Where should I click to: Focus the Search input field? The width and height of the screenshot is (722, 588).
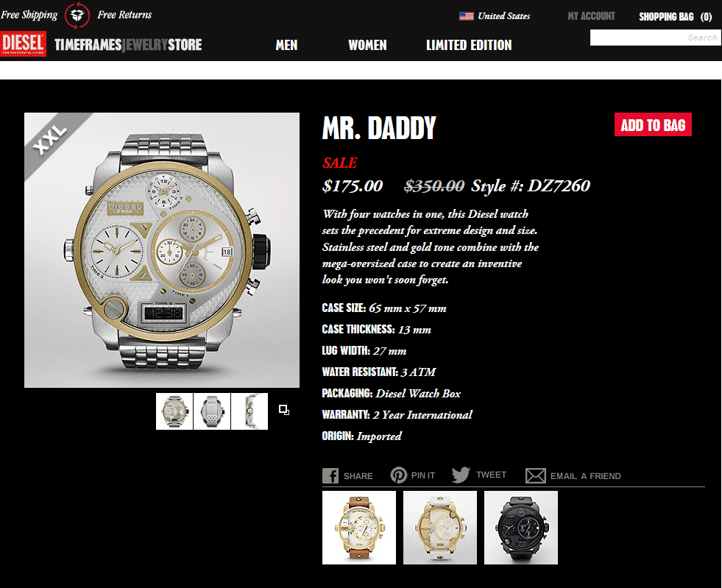click(655, 38)
